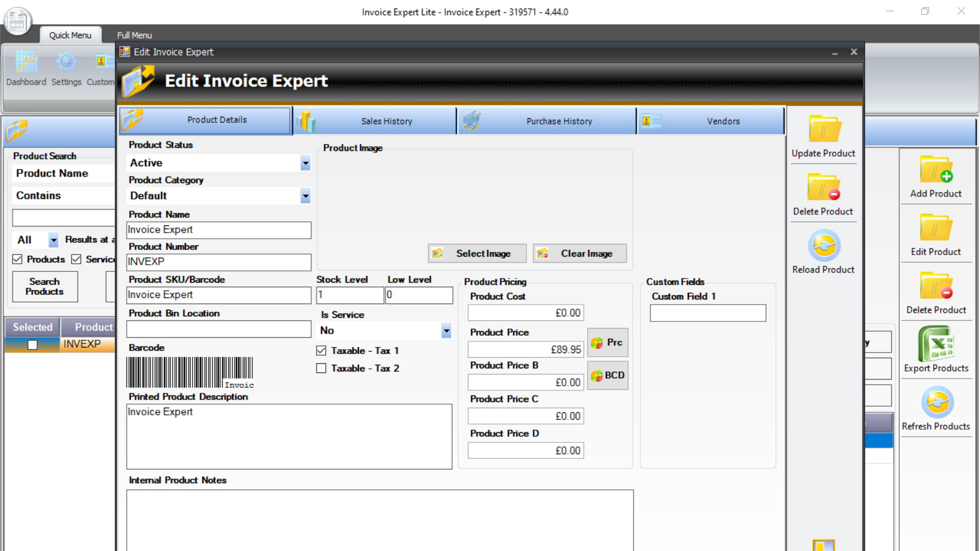The height and width of the screenshot is (551, 980).
Task: Open the Quick Menu tab
Action: [70, 35]
